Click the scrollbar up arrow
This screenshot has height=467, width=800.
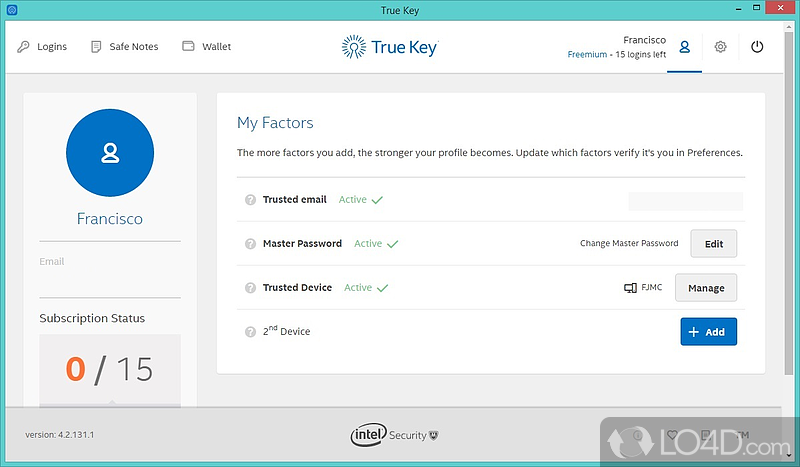coord(789,26)
